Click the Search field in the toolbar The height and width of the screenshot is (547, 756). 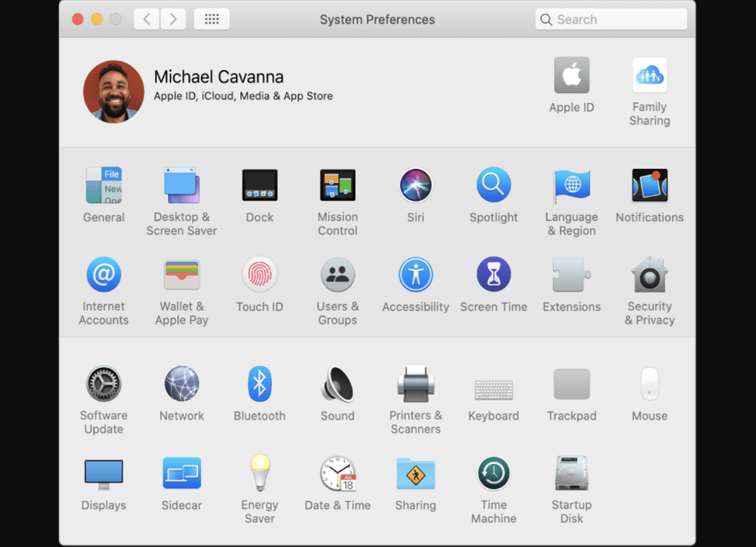(611, 20)
